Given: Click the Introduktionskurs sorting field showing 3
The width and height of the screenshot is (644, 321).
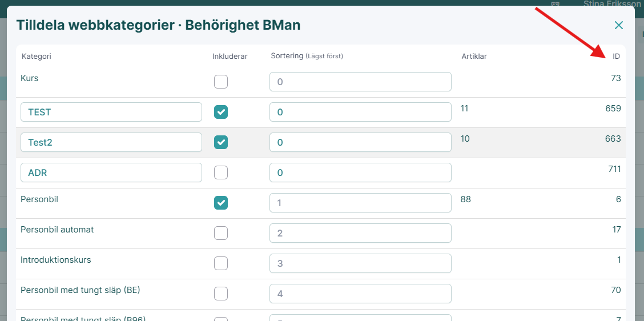Looking at the screenshot, I should [x=360, y=263].
